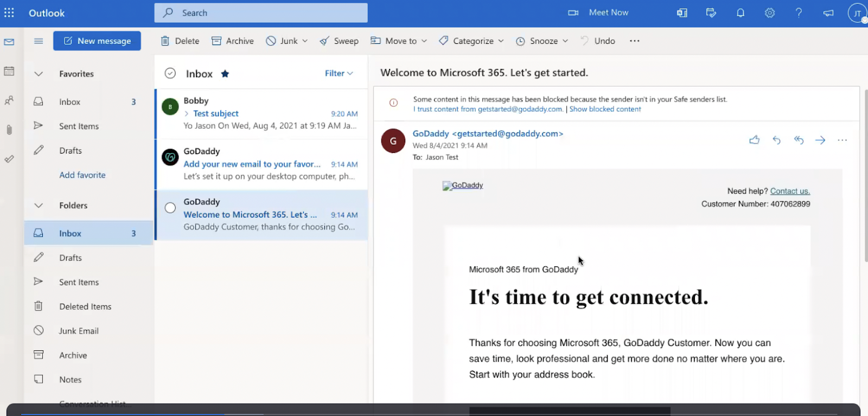Expand the Snooze dropdown
The height and width of the screenshot is (416, 868).
coord(565,41)
